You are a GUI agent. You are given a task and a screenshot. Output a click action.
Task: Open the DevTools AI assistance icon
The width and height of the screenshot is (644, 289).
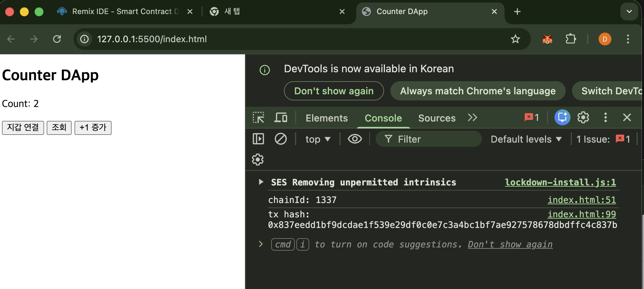click(x=562, y=117)
